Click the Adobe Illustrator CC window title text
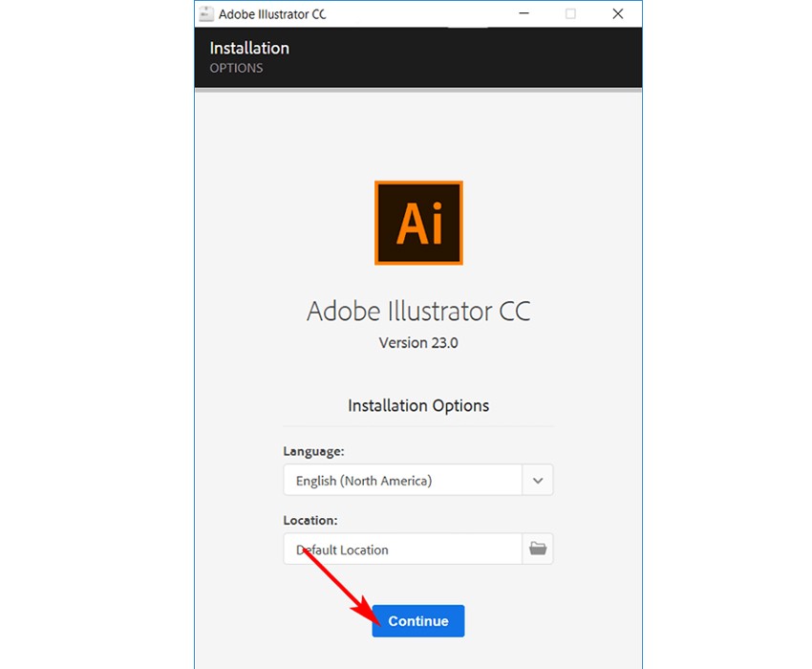 tap(272, 14)
